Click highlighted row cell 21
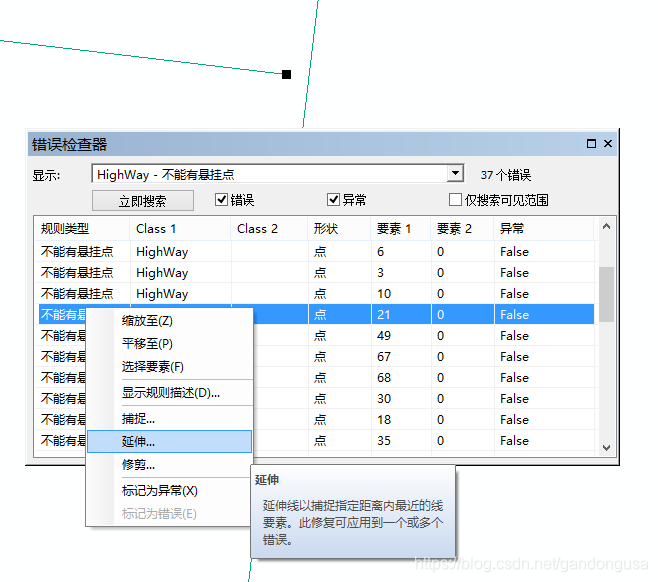This screenshot has width=658, height=582. 401,315
